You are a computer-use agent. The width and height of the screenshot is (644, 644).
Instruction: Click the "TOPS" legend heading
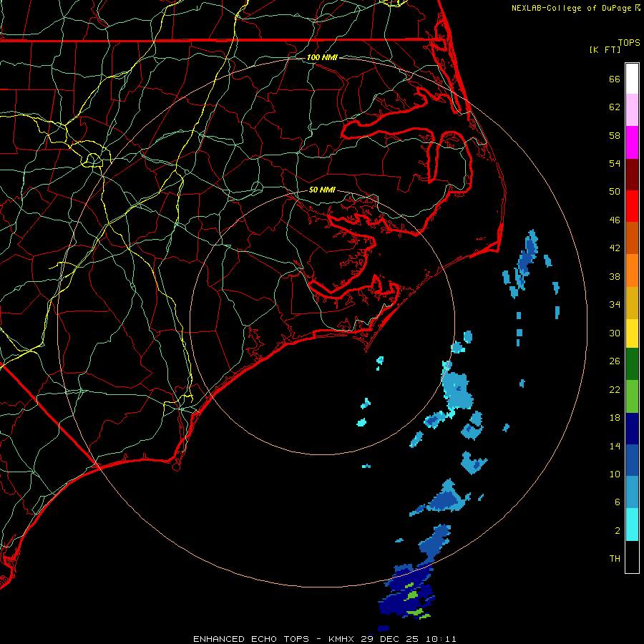point(629,43)
